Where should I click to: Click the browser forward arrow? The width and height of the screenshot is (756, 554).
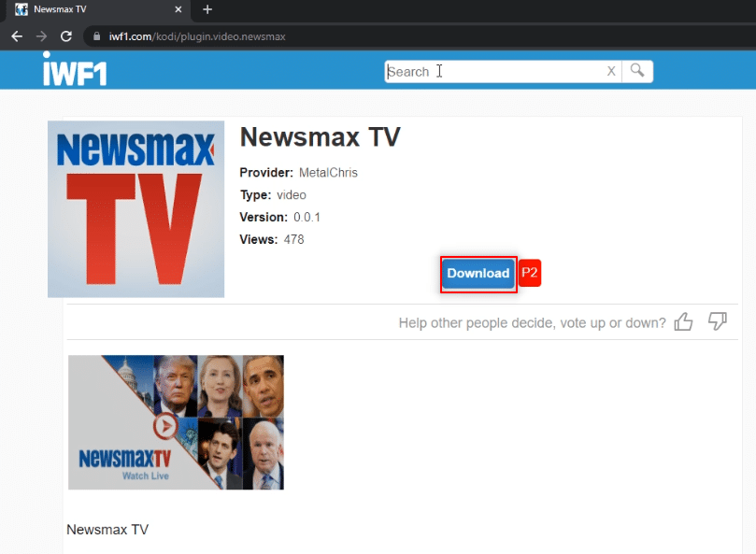click(x=41, y=36)
